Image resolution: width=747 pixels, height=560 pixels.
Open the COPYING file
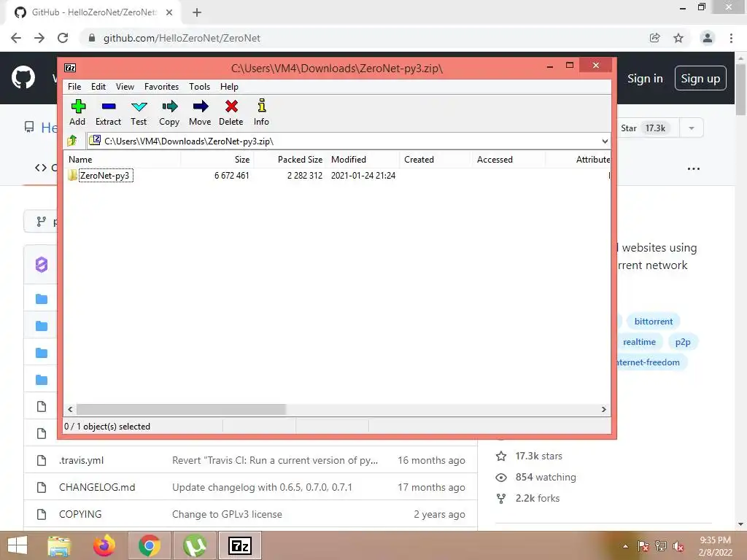[80, 514]
